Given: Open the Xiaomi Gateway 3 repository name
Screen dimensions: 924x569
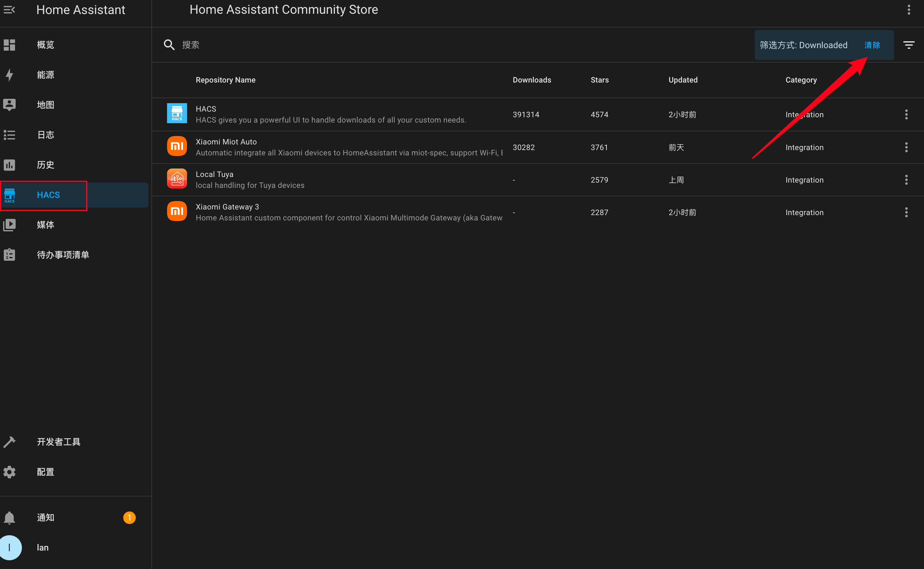Looking at the screenshot, I should point(227,207).
